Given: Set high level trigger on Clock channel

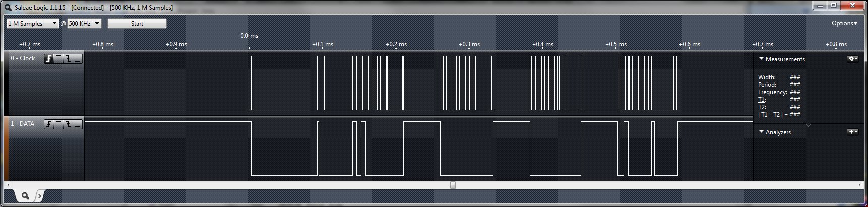Looking at the screenshot, I should point(58,59).
